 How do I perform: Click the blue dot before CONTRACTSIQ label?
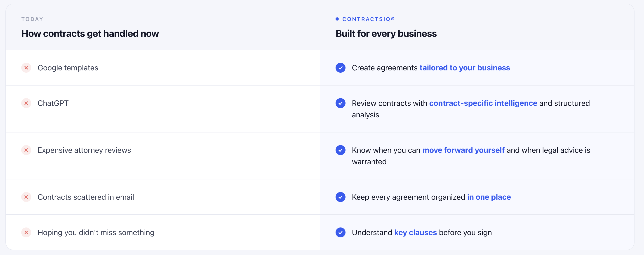337,19
